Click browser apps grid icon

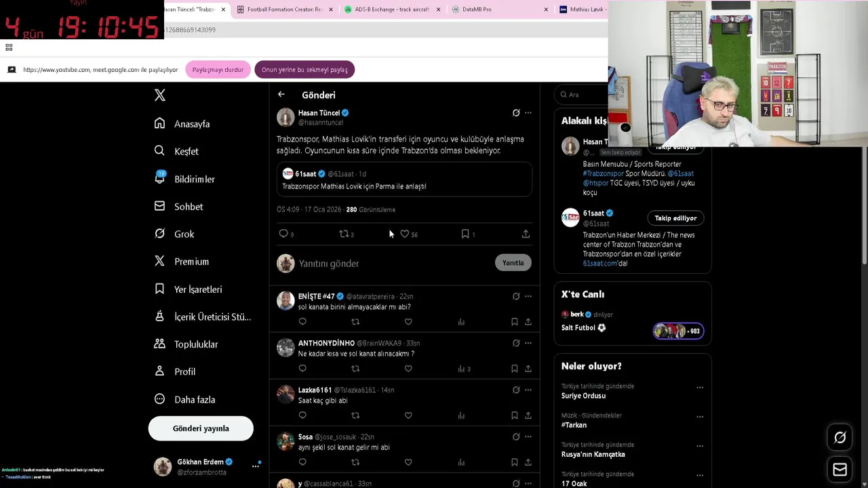[x=9, y=47]
